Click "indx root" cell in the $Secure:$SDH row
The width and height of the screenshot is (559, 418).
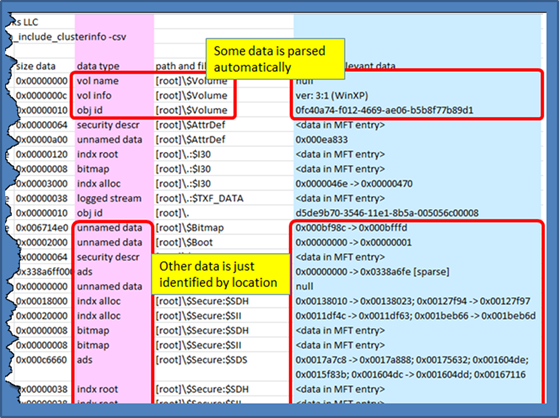coord(97,389)
